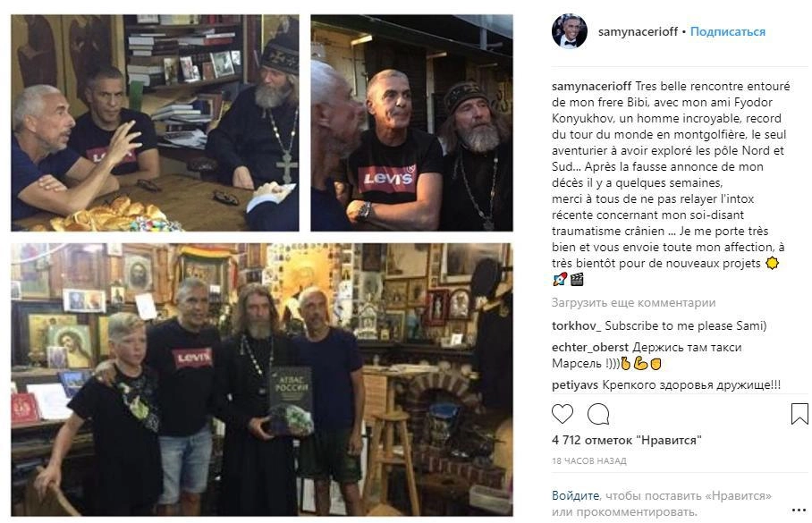This screenshot has width=812, height=523.
Task: Click the comment speech bubble icon
Action: 598,414
